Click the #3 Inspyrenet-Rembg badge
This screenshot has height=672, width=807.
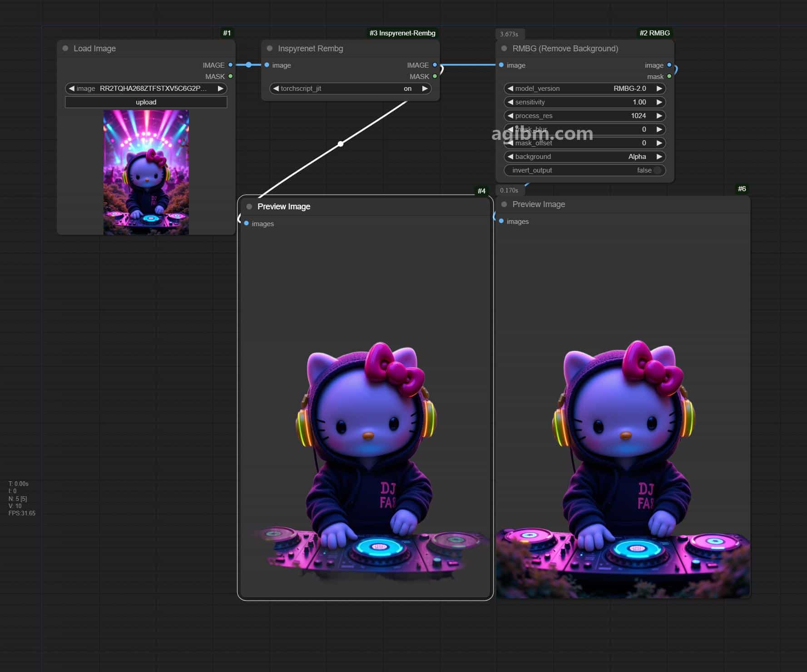[402, 33]
